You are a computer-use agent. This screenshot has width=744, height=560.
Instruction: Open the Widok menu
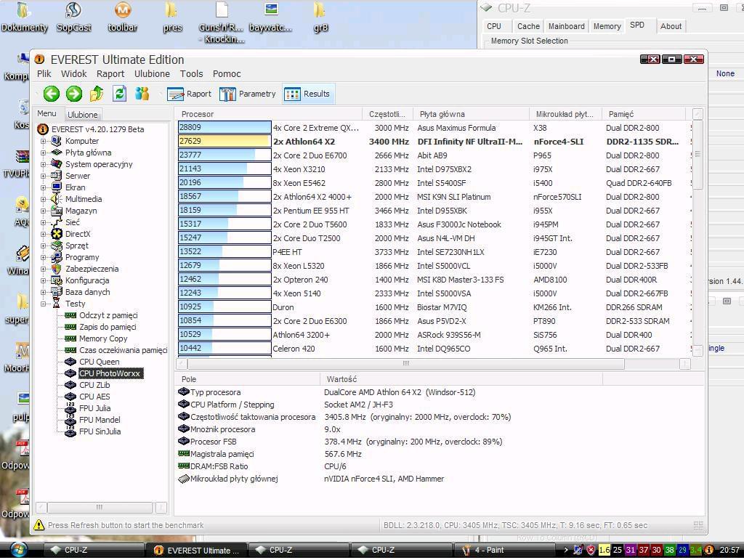coord(73,73)
